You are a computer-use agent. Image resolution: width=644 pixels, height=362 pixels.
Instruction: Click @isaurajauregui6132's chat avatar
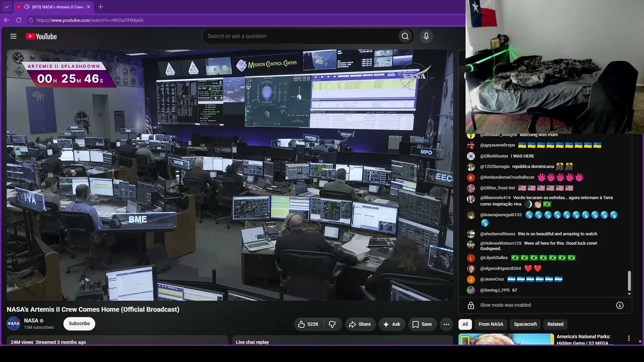point(471,215)
